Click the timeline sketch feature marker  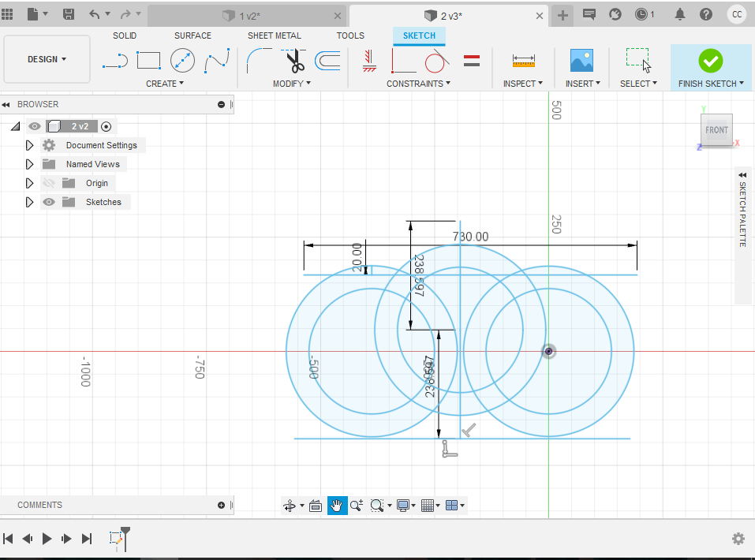tap(117, 539)
